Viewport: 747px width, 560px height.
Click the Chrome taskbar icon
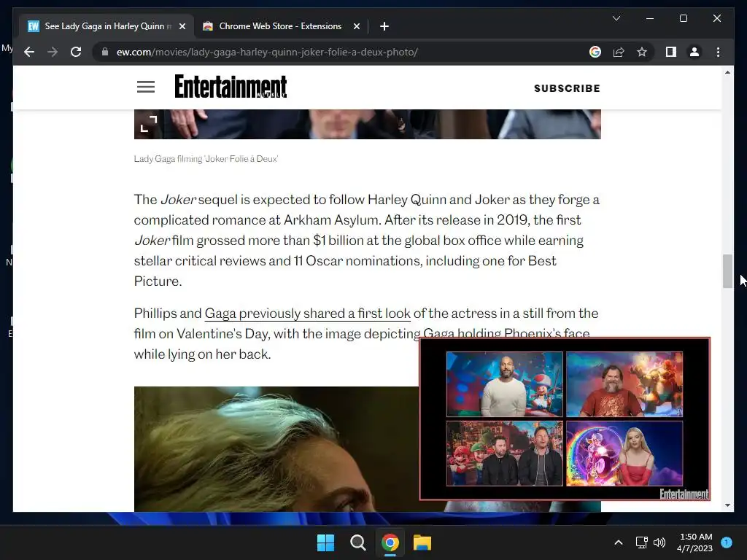(390, 542)
